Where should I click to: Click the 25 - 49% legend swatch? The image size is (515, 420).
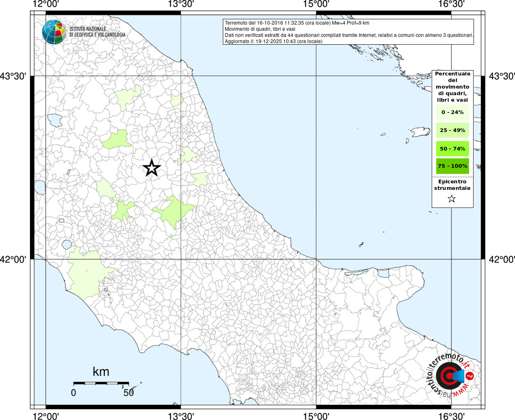click(x=452, y=130)
